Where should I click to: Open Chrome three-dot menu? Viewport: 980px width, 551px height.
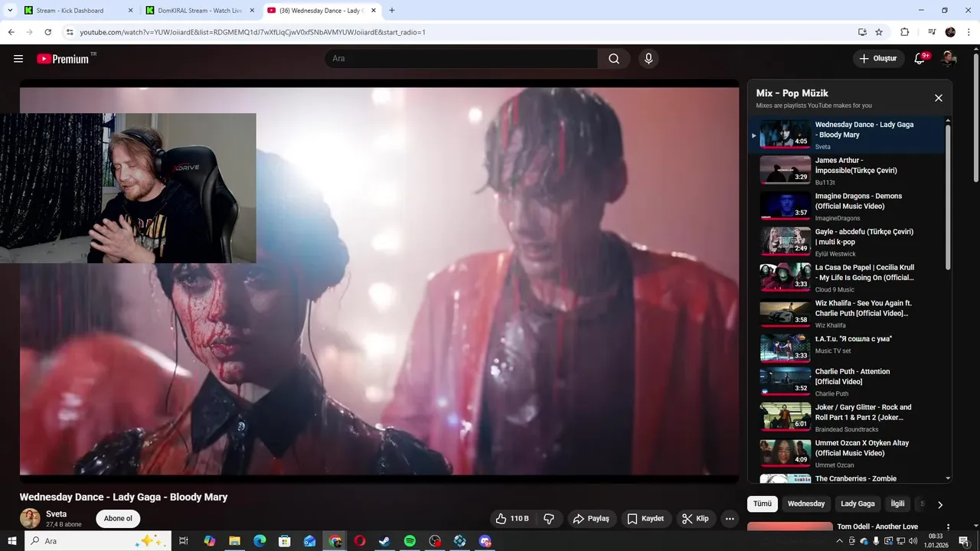pos(969,32)
